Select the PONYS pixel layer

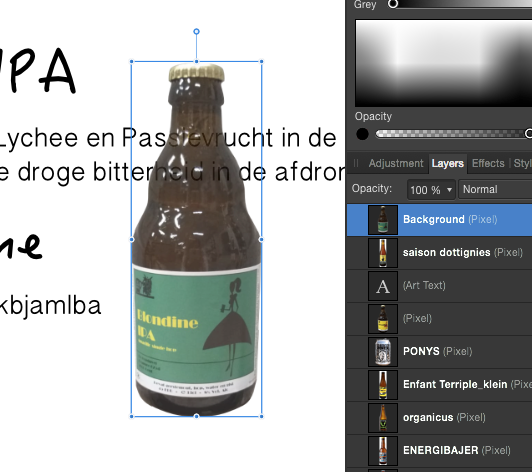tap(439, 351)
